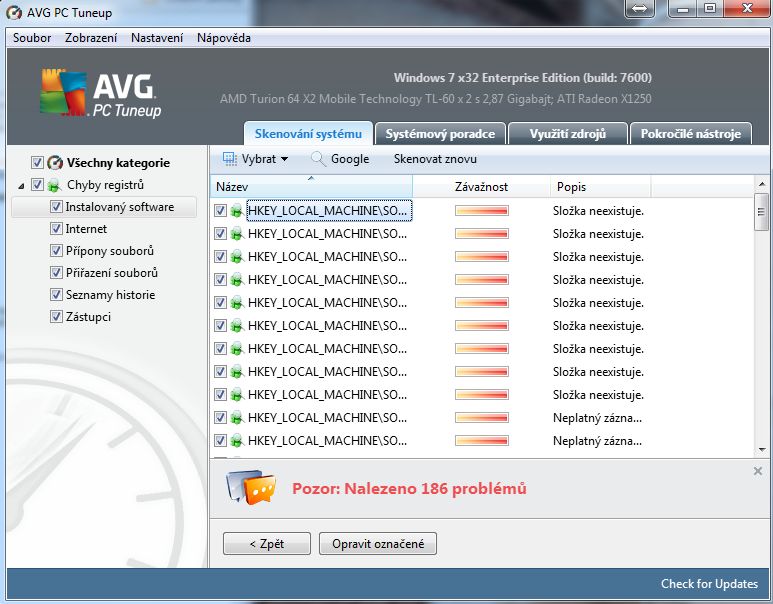The image size is (773, 604).
Task: Click the Google magnifier search icon
Action: [318, 159]
